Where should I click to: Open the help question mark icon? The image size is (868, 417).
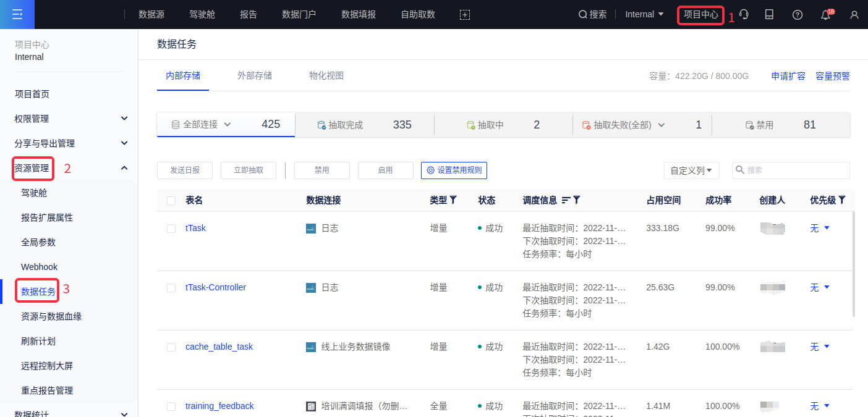click(798, 15)
